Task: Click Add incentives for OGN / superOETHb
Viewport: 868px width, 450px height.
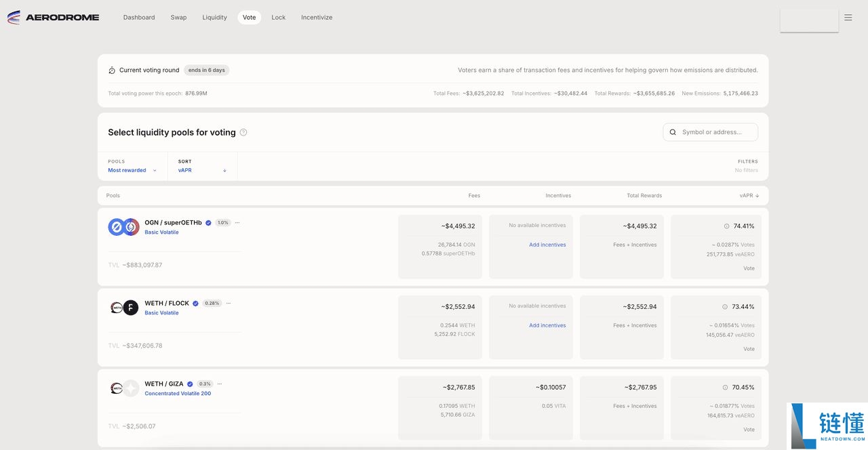Action: (547, 245)
